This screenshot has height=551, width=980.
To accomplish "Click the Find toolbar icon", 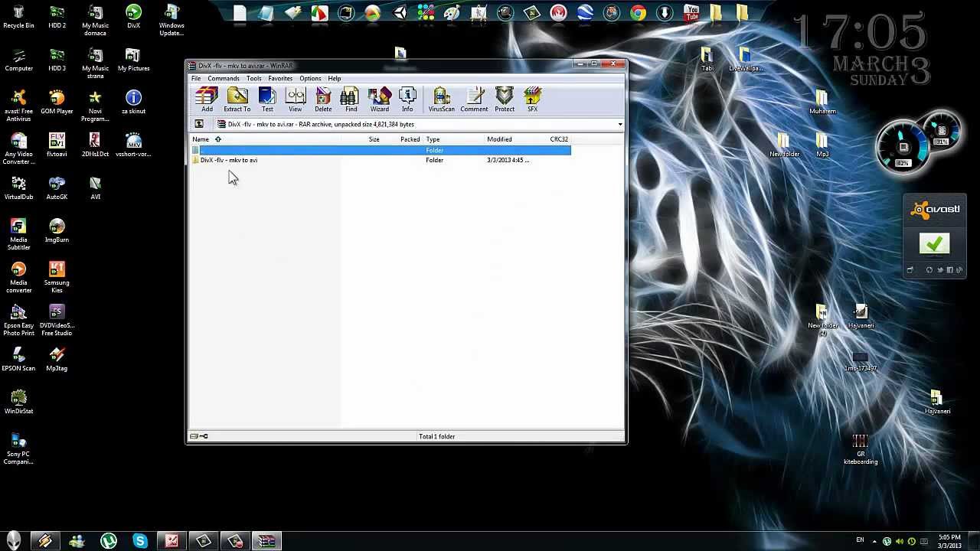I will (x=351, y=99).
